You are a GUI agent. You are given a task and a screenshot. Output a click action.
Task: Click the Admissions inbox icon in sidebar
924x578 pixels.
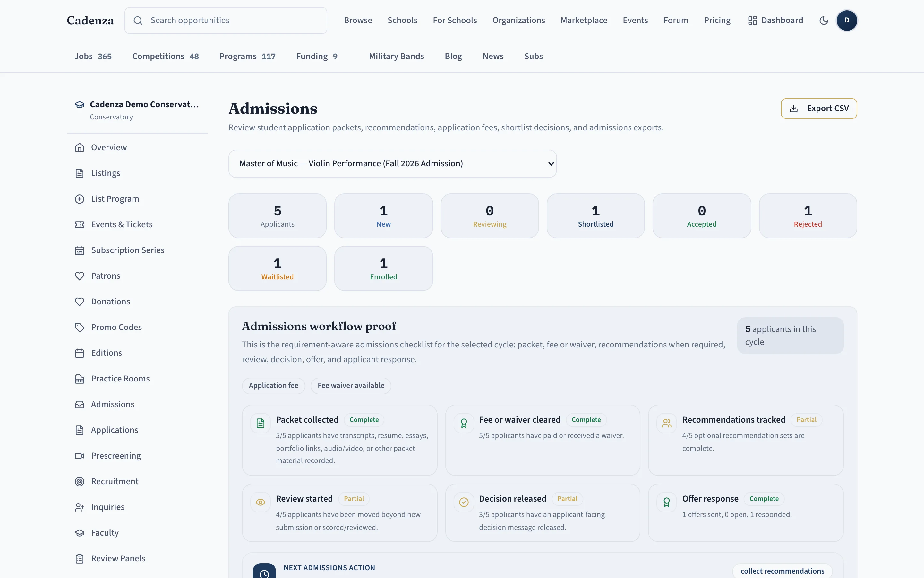80,405
